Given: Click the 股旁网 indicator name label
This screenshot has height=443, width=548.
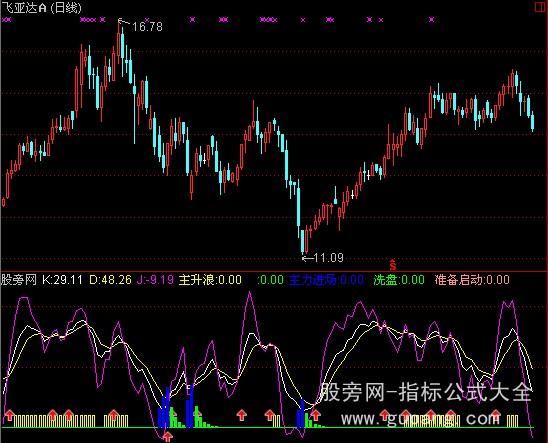Looking at the screenshot, I should pos(19,280).
